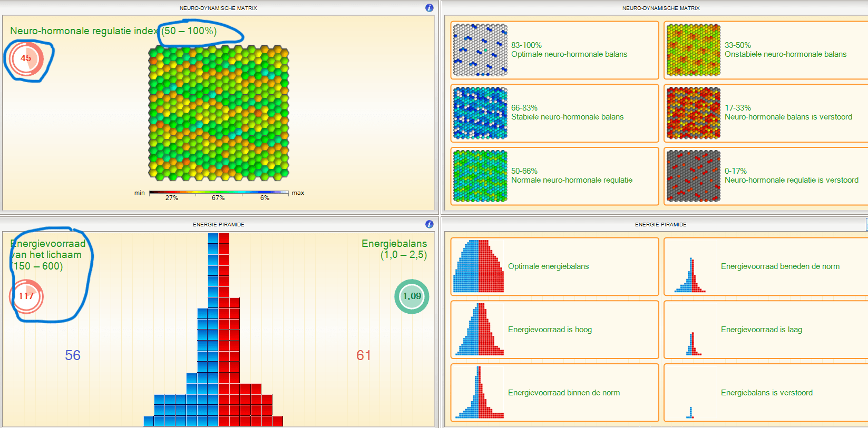868x428 pixels.
Task: Select the 50-66% normale regulatie thumbnail
Action: tap(480, 176)
